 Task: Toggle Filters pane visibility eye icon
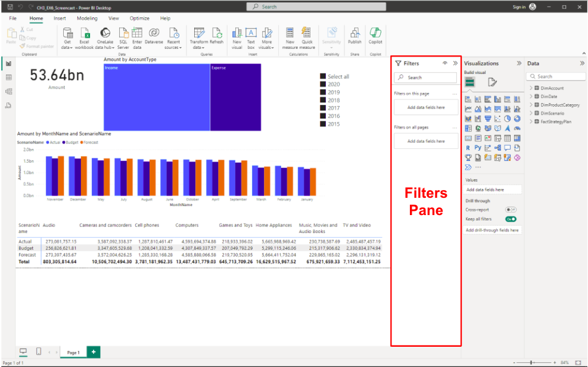(445, 63)
